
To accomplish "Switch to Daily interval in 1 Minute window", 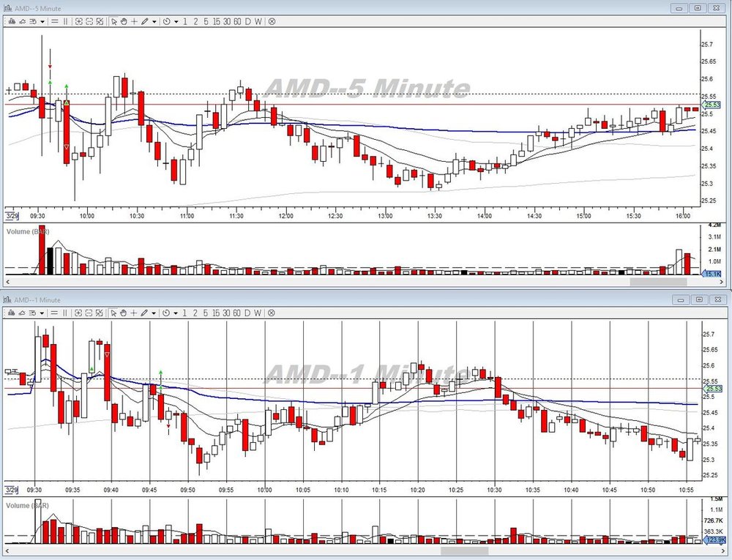I will click(x=247, y=313).
